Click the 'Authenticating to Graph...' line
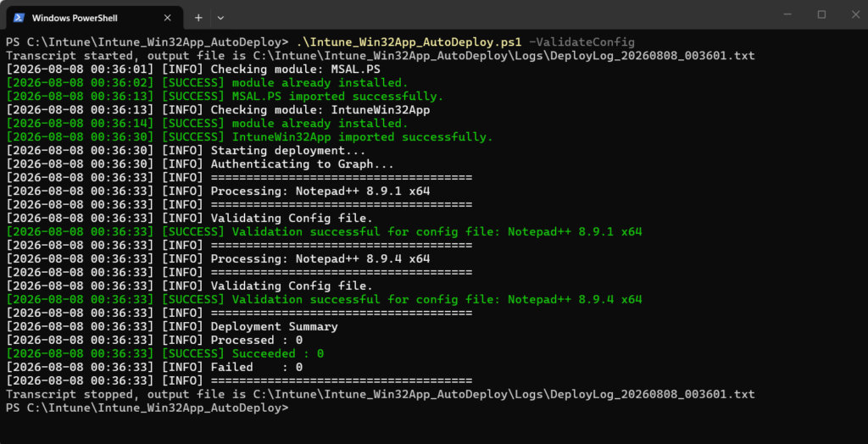This screenshot has width=868, height=444. pyautogui.click(x=200, y=164)
